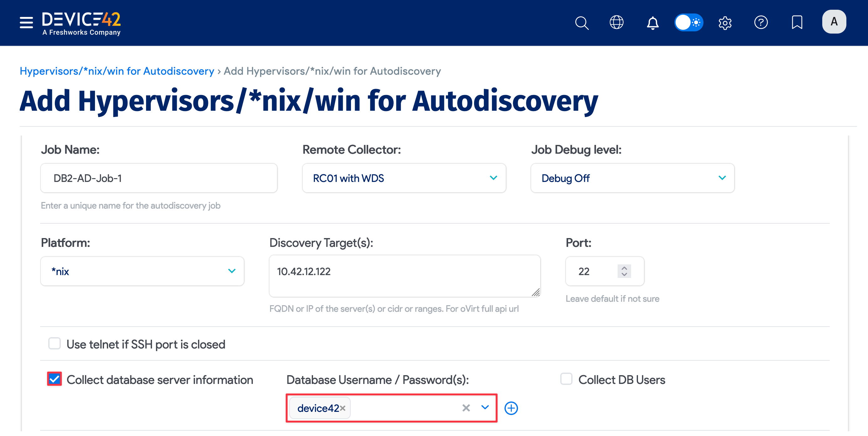
Task: Open the hamburger navigation menu
Action: point(26,22)
